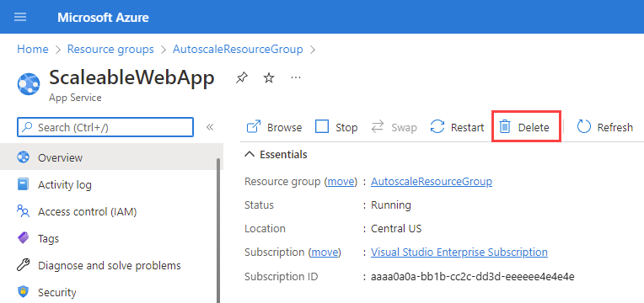Open Activity log in sidebar
This screenshot has width=644, height=303.
click(65, 185)
